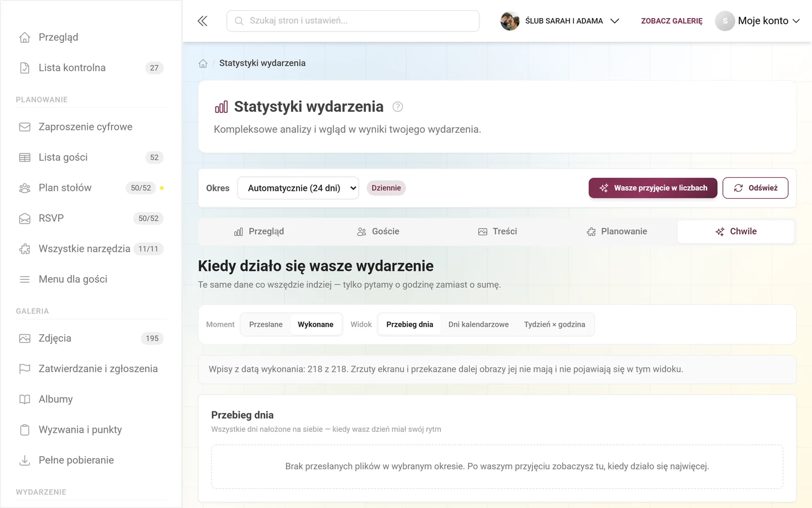Click Wasze przyjęcie w liczbach button
The width and height of the screenshot is (812, 508).
(x=653, y=188)
